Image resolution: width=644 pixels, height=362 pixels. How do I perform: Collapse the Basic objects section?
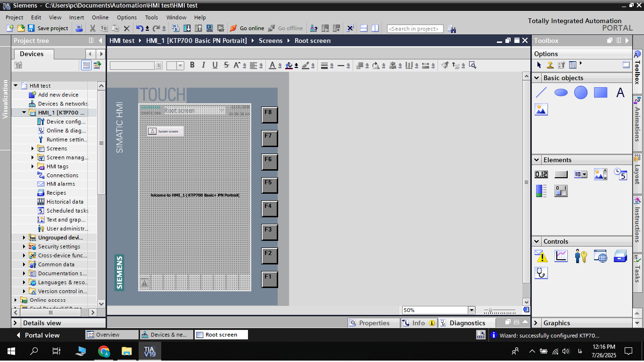coord(537,78)
